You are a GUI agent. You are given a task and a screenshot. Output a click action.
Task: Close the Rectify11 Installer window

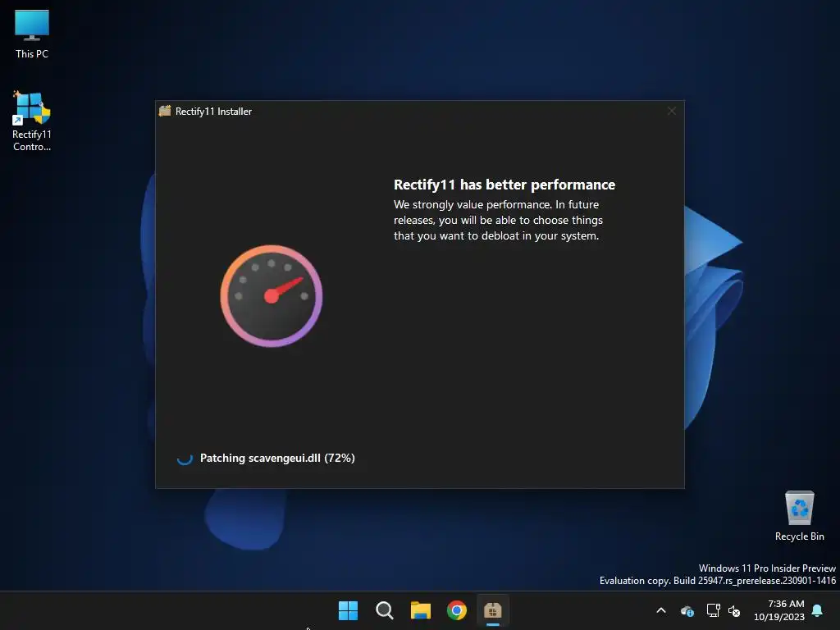(x=672, y=111)
